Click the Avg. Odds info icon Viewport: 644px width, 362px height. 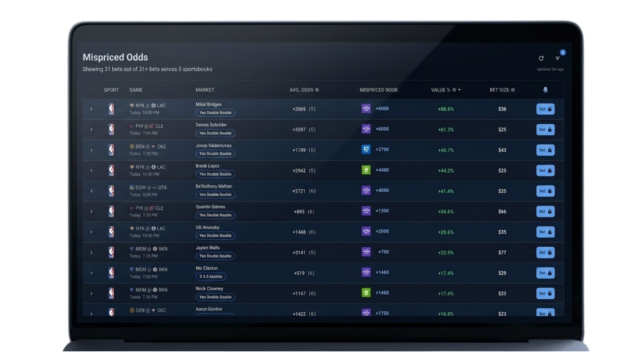pyautogui.click(x=317, y=90)
